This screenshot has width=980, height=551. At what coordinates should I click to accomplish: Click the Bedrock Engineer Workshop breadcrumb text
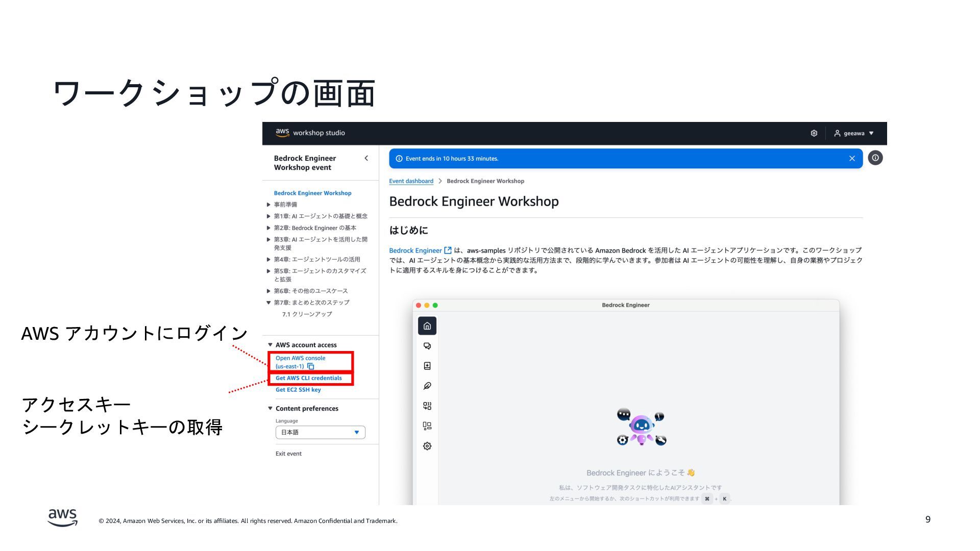[x=485, y=181]
